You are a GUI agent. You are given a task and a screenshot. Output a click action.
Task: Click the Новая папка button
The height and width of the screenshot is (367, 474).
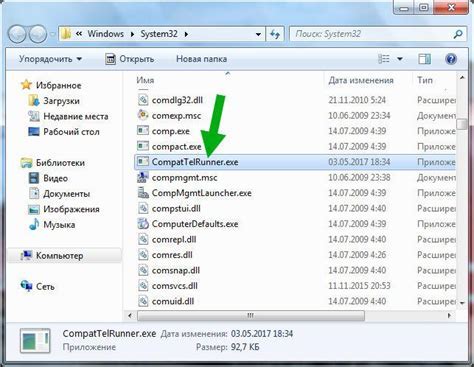pos(201,59)
